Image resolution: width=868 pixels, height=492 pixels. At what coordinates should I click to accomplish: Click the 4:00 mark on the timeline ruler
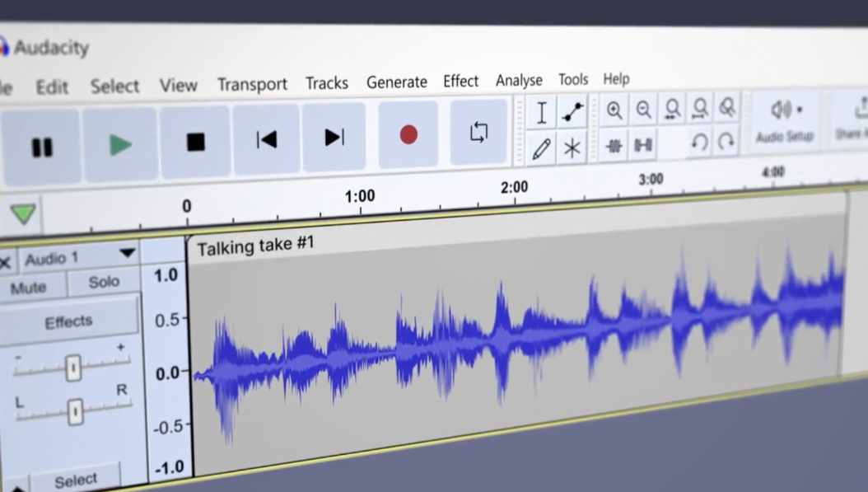[x=772, y=171]
